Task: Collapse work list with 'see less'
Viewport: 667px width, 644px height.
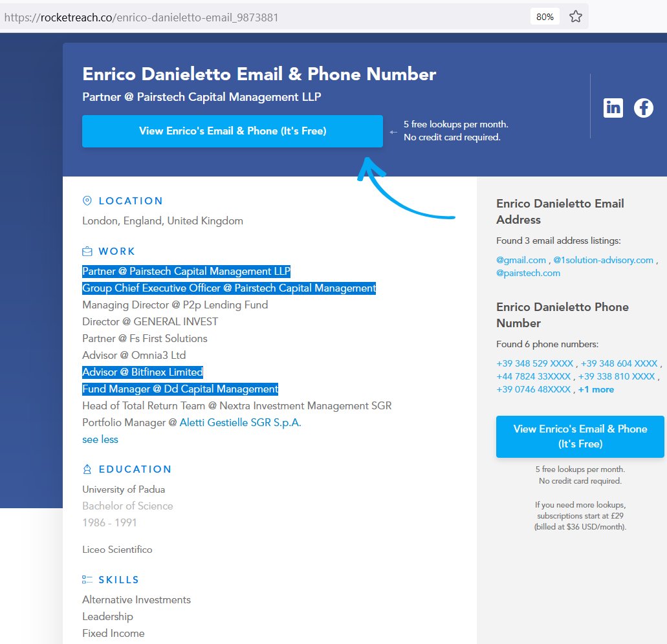Action: click(100, 440)
